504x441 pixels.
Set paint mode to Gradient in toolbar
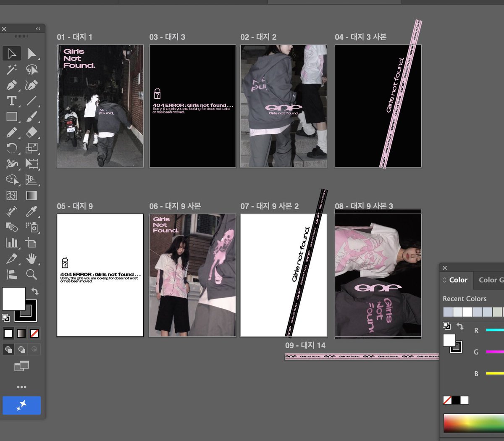coord(21,333)
